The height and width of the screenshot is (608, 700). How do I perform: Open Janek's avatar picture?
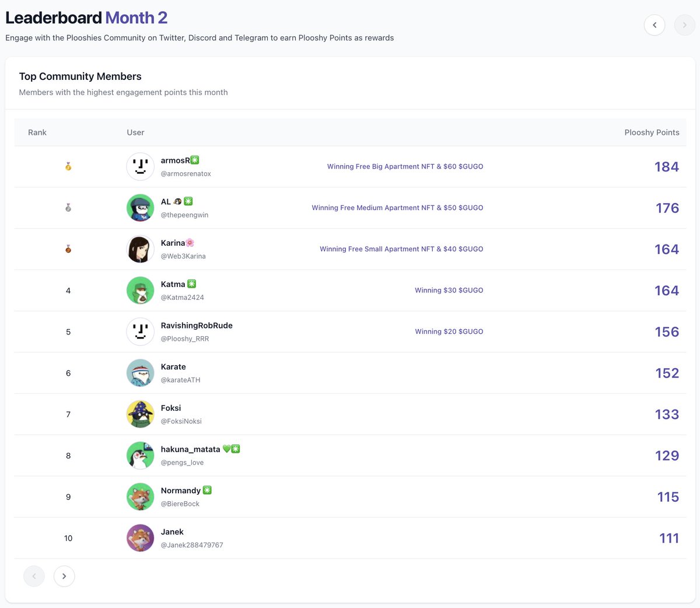point(141,538)
